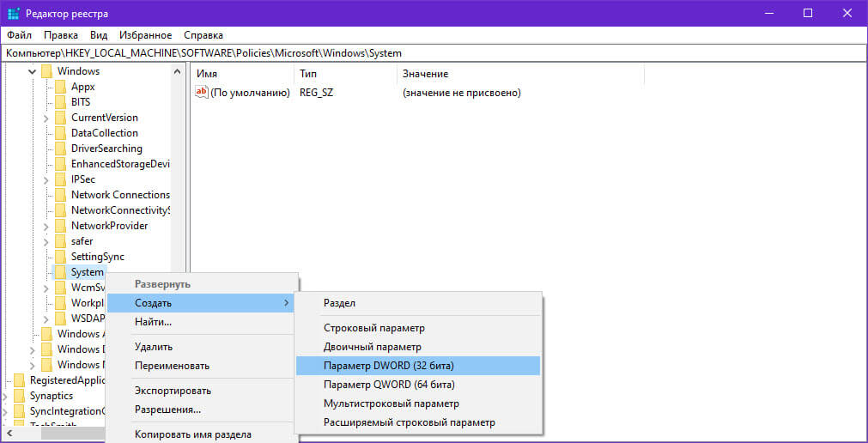The height and width of the screenshot is (443, 868).
Task: Select Параметр DWORD (32 бита)
Action: [x=418, y=366]
